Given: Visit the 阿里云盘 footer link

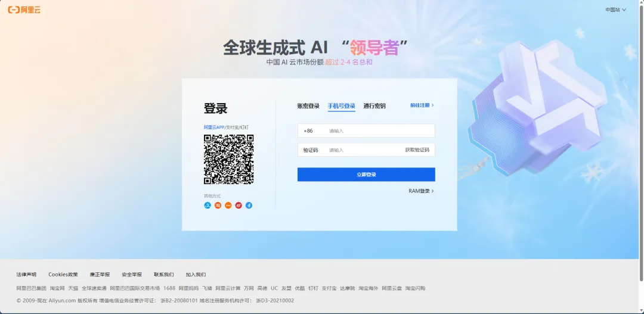Looking at the screenshot, I should [392, 288].
